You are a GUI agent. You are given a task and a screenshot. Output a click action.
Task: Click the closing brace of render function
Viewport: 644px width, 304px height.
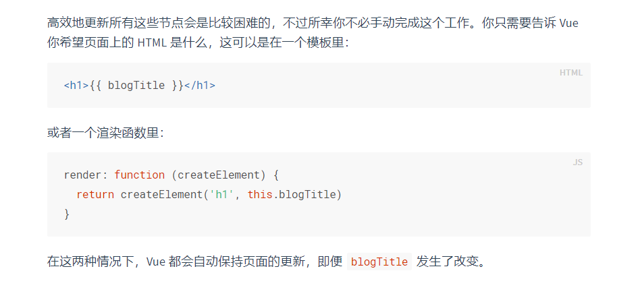click(x=67, y=214)
